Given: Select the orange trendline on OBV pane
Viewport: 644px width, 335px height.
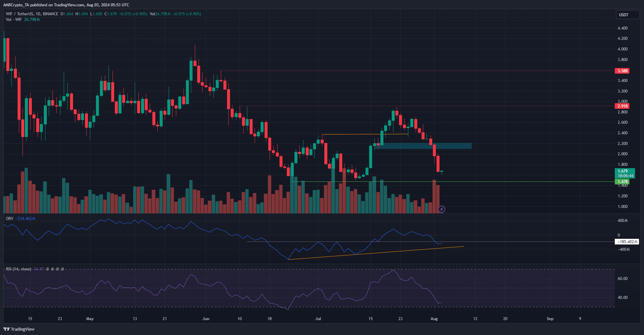Looking at the screenshot, I should pos(376,253).
